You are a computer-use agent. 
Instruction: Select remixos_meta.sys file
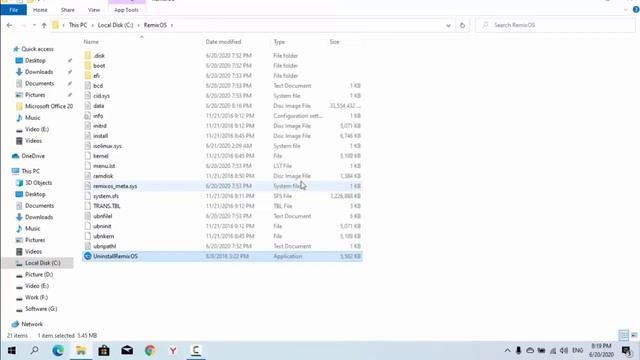click(x=222, y=186)
